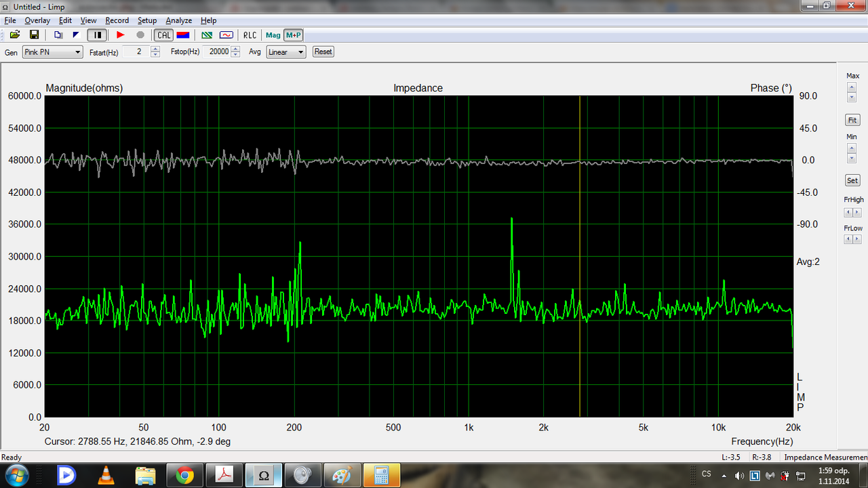868x488 pixels.
Task: Click the copy toolbar icon
Action: (x=58, y=35)
